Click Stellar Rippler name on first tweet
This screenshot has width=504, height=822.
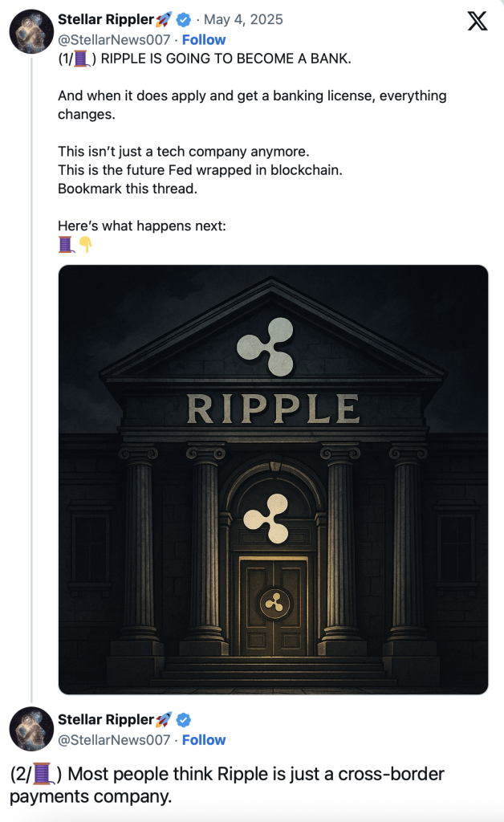click(106, 19)
